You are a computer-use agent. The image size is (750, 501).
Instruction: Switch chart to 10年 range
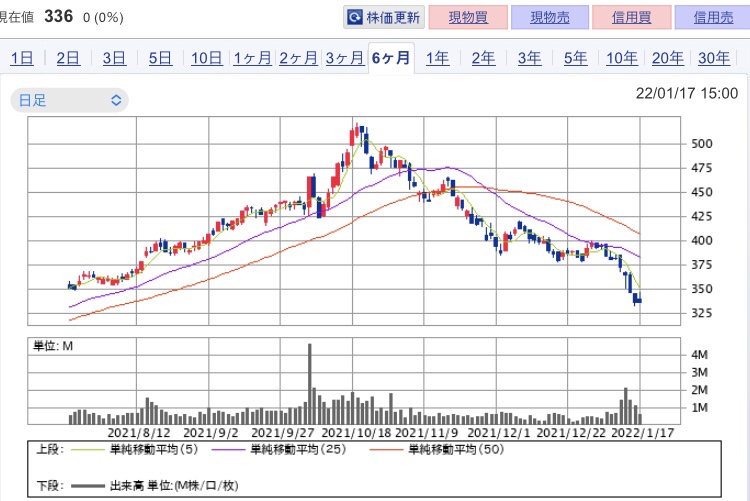tap(622, 58)
